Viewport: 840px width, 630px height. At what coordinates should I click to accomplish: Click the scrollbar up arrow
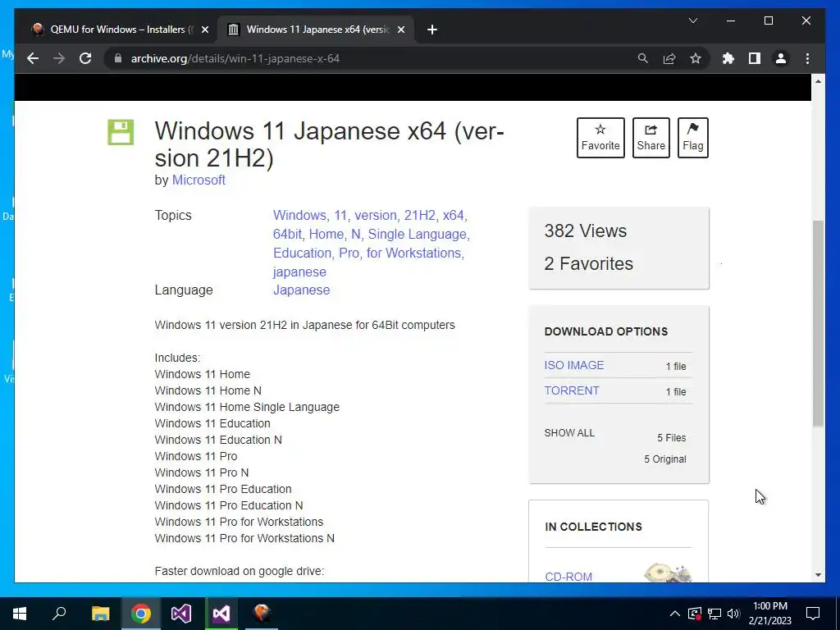(x=818, y=81)
